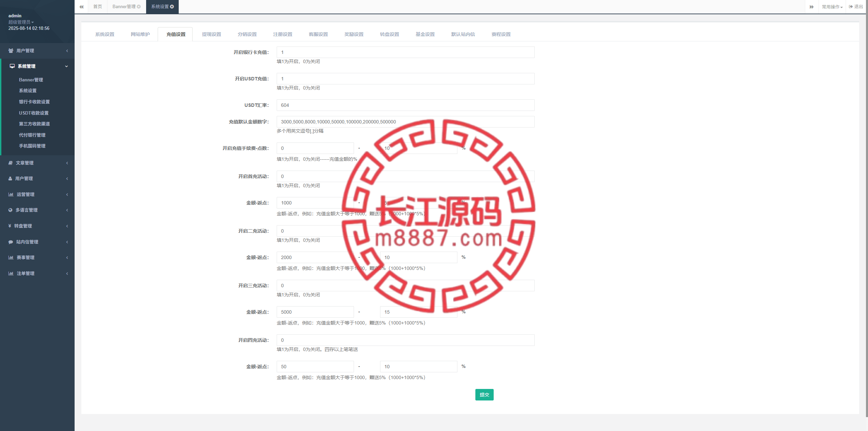The image size is (868, 431).
Task: Focus the percent field showing 15
Action: pyautogui.click(x=419, y=312)
